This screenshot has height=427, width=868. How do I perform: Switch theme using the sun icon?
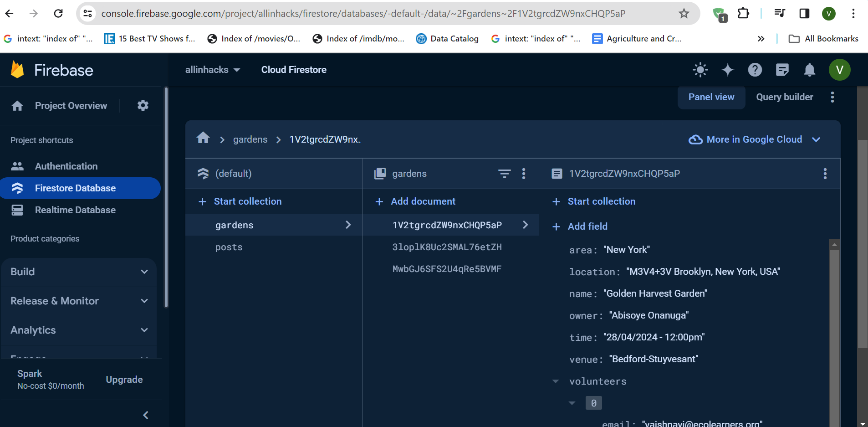coord(700,70)
